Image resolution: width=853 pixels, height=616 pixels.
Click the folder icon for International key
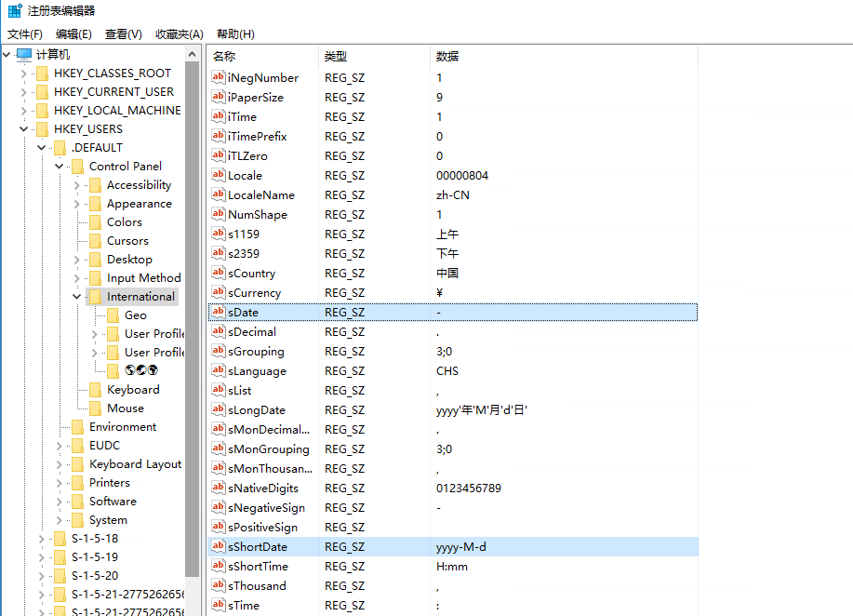(x=95, y=297)
